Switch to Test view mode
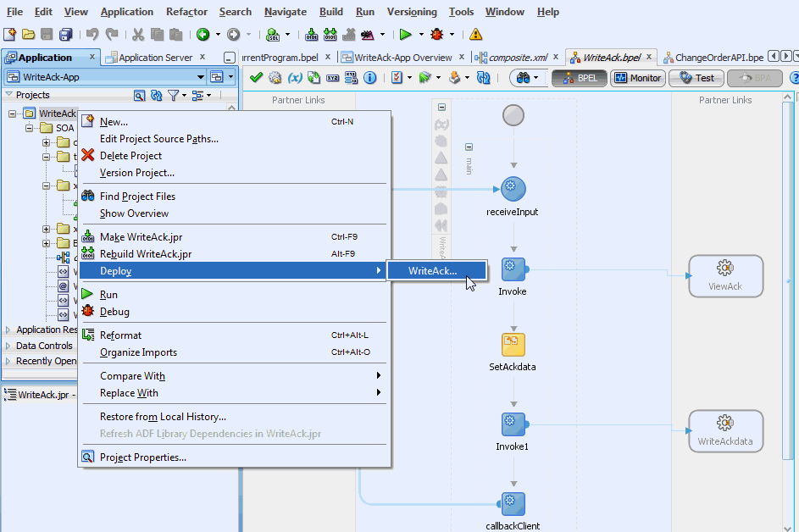 coord(696,78)
